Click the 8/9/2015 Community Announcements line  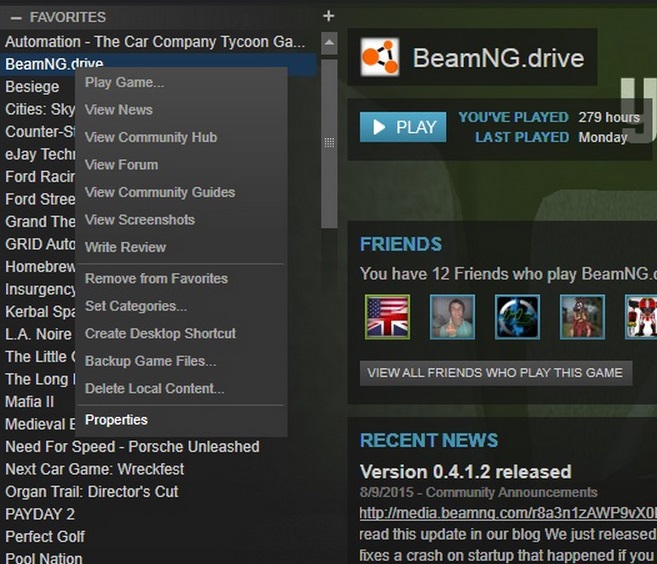(x=478, y=492)
